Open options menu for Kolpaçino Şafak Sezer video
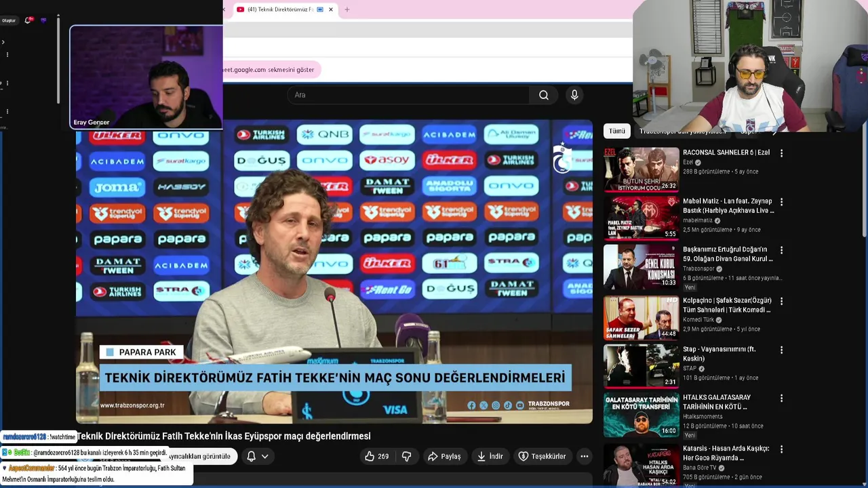Screen dimensions: 868x488 click(781, 301)
